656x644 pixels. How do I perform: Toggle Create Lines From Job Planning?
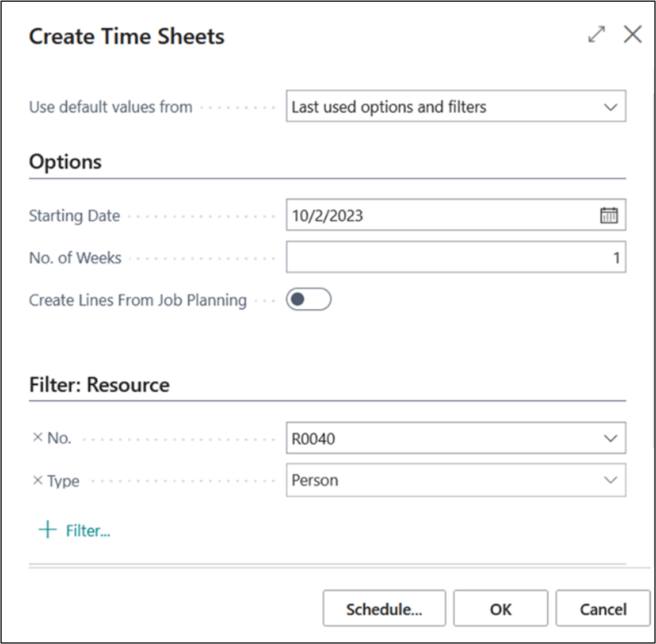[308, 300]
